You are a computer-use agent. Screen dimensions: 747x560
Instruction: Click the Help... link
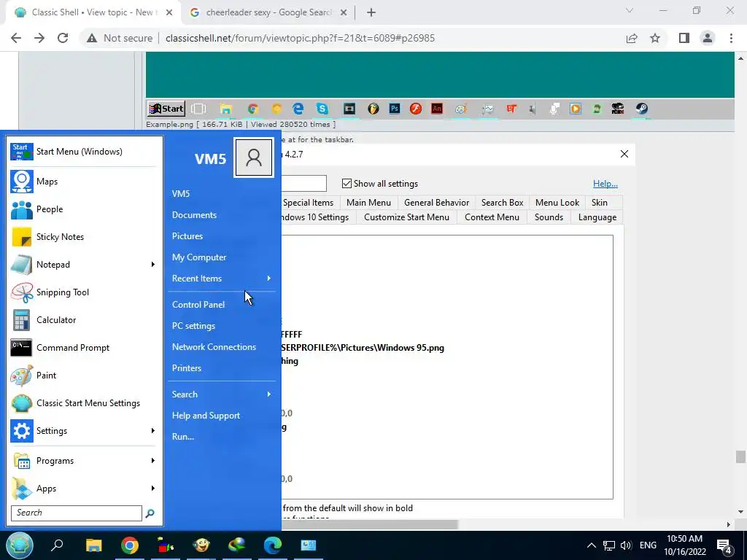(605, 184)
